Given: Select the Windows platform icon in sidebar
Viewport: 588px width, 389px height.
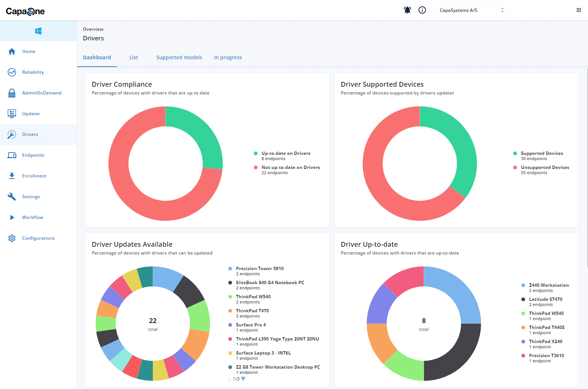Looking at the screenshot, I should click(x=38, y=31).
